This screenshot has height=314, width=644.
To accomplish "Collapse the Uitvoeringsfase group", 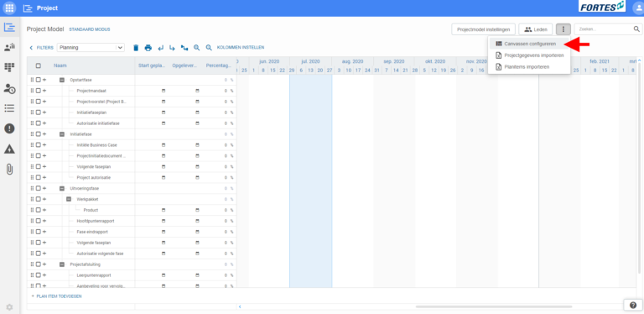I will point(62,188).
